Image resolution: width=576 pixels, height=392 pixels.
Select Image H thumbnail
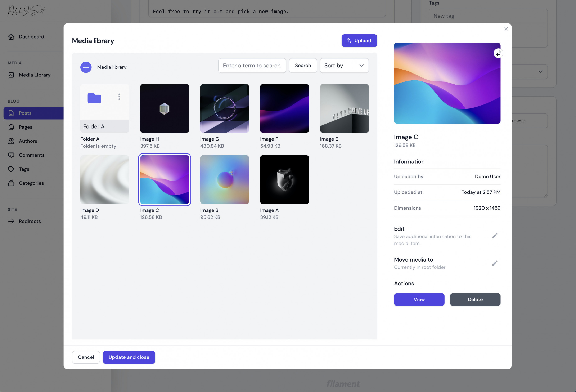(165, 108)
